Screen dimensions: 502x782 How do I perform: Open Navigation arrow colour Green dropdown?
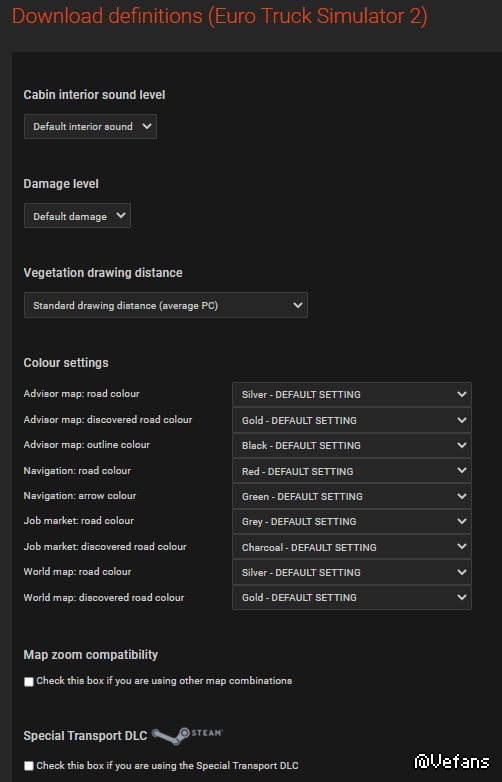click(352, 496)
